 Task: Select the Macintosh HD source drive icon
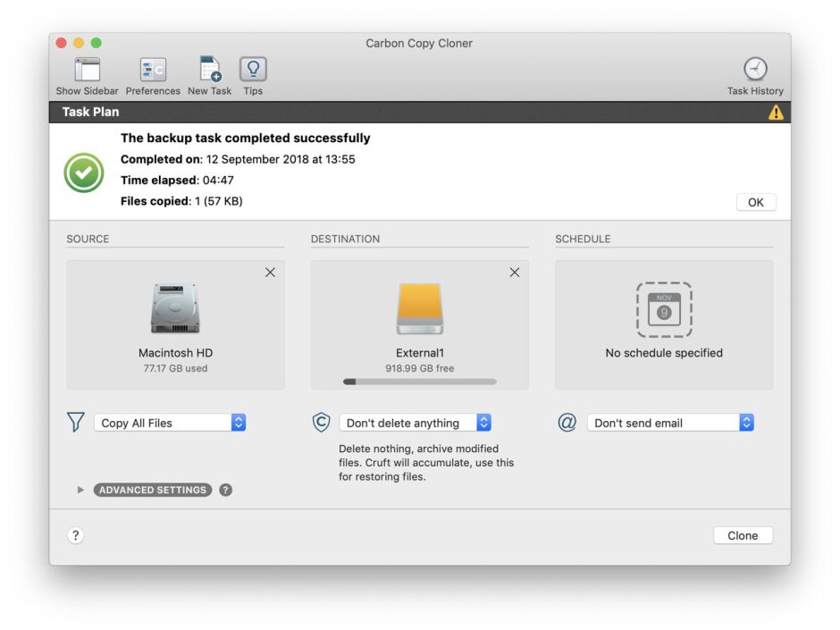[175, 309]
